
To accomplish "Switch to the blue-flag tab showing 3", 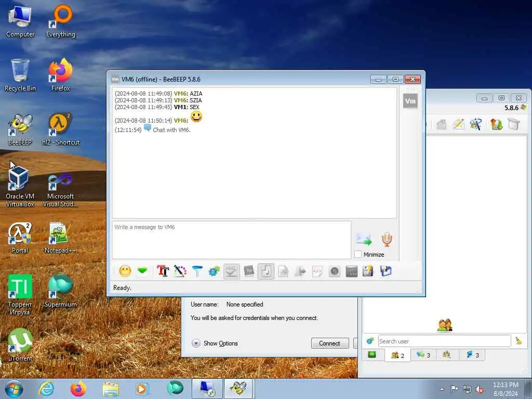I will [x=473, y=355].
